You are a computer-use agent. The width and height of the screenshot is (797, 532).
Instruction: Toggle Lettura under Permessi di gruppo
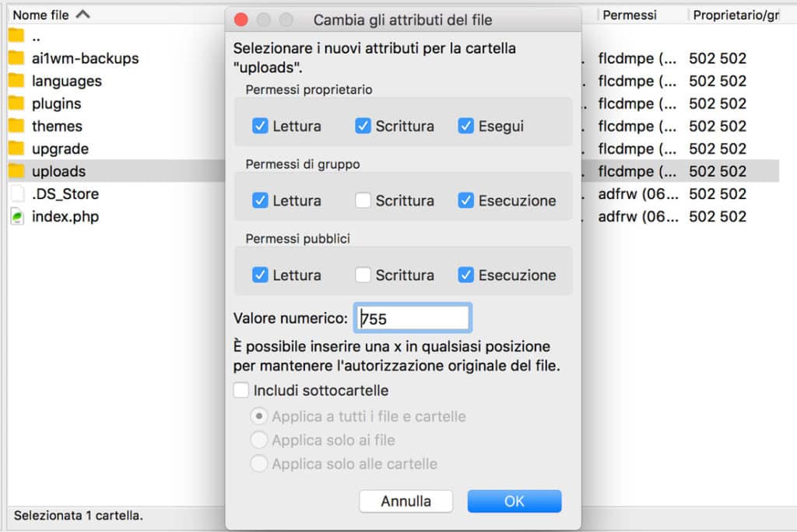tap(260, 201)
